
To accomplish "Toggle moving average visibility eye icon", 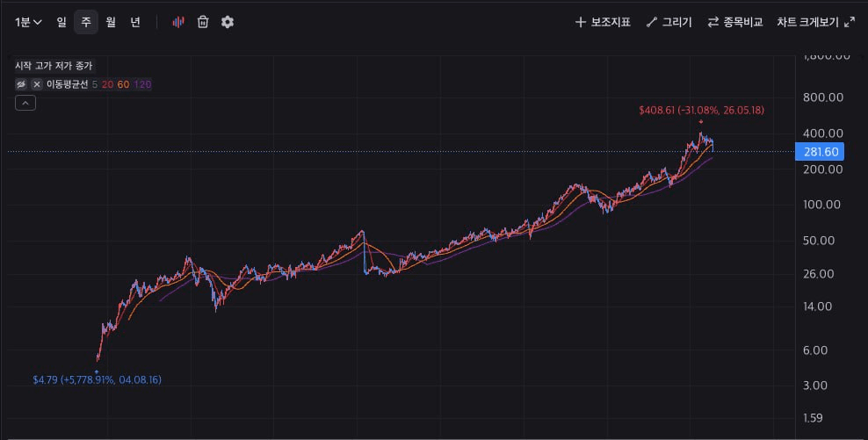I will click(x=21, y=84).
